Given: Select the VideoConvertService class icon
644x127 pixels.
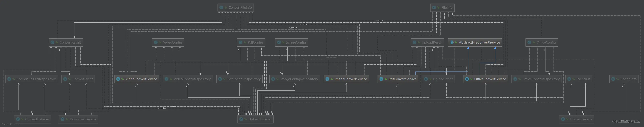Looking at the screenshot, I should [x=118, y=79].
